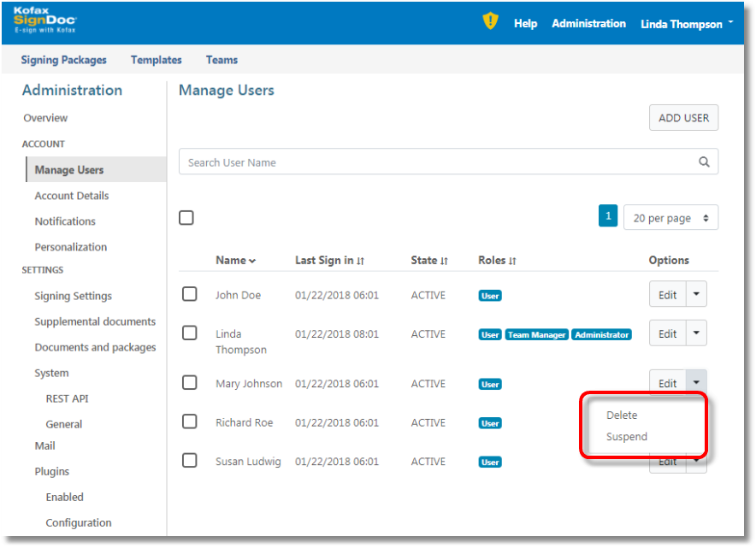Click the Team Manager role badge
The width and height of the screenshot is (756, 548).
tap(536, 335)
